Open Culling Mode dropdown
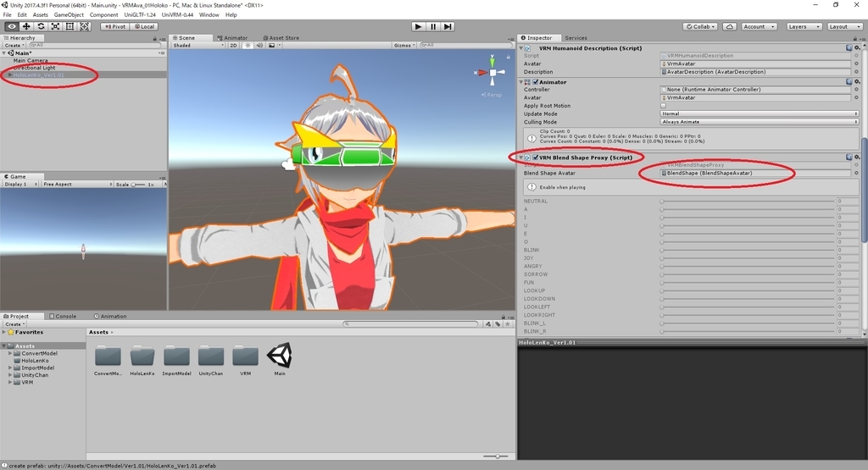Image resolution: width=868 pixels, height=470 pixels. [759, 122]
